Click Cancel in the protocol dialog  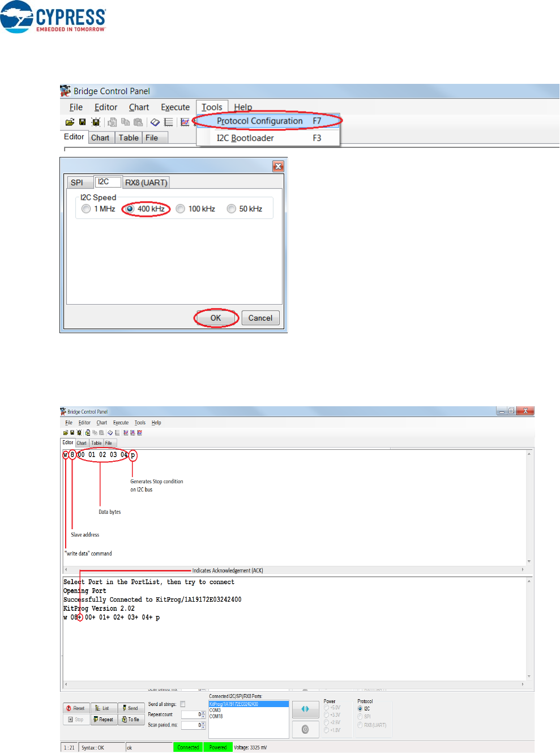260,318
